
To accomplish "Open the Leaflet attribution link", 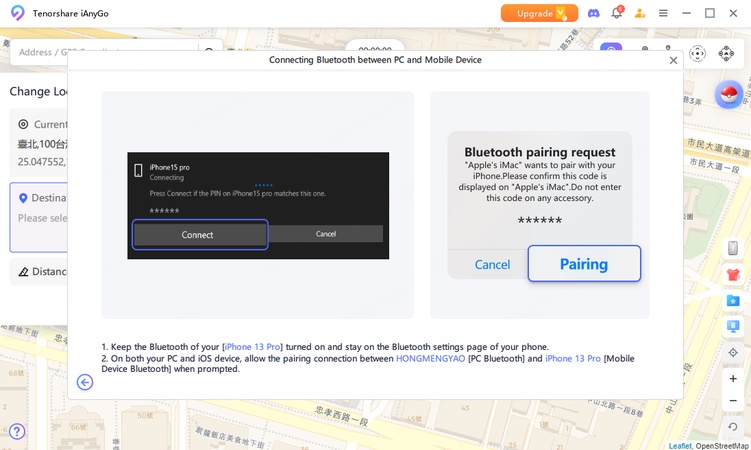I will pyautogui.click(x=680, y=446).
